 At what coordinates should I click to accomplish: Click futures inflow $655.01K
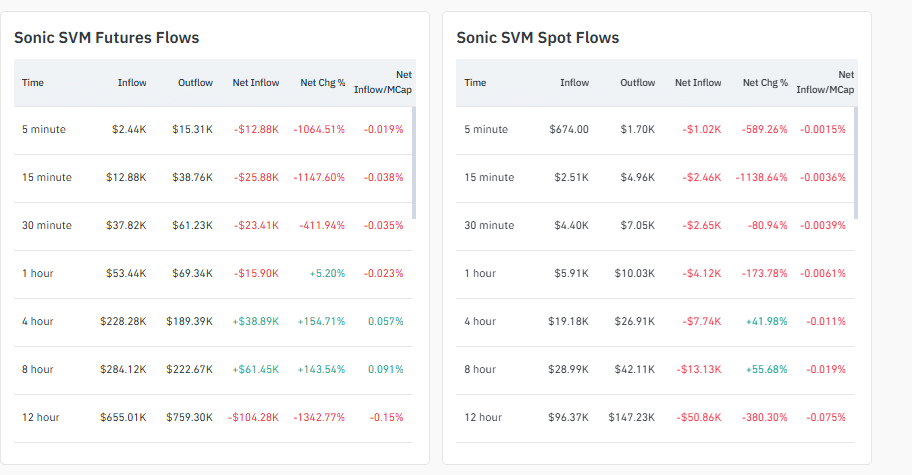(x=123, y=417)
